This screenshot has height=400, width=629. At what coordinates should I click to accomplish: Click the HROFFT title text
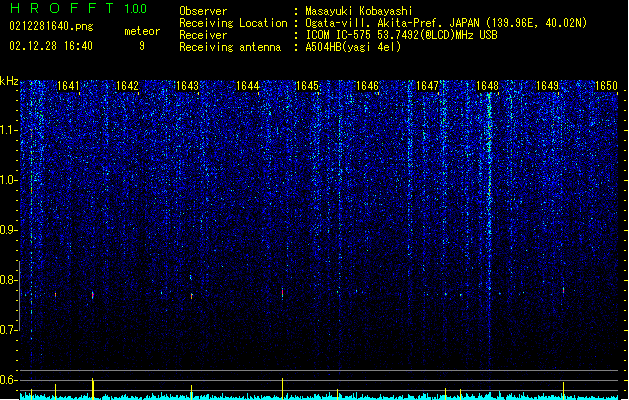click(62, 8)
